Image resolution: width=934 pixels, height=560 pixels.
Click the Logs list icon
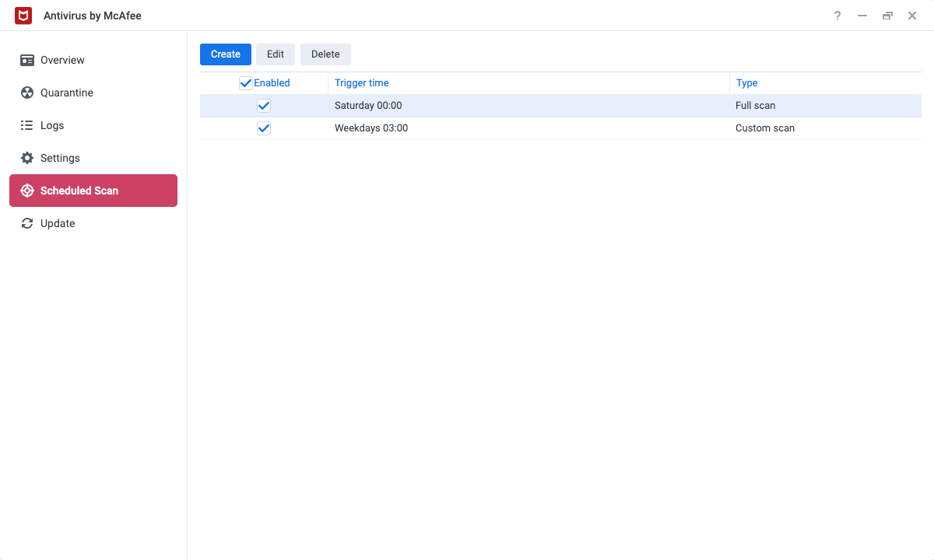(x=27, y=125)
